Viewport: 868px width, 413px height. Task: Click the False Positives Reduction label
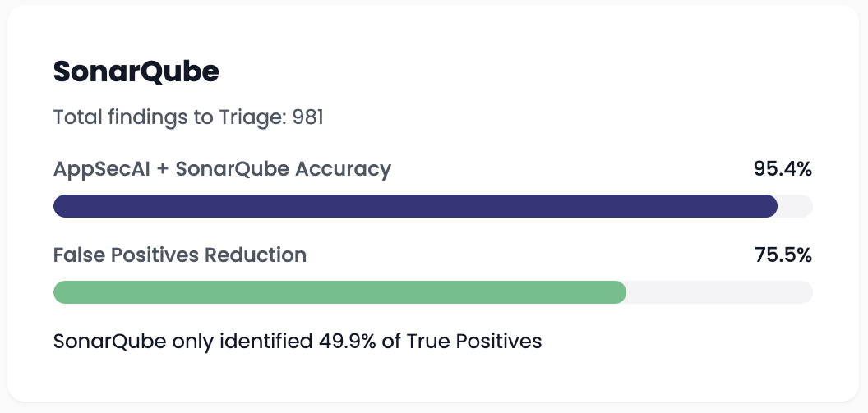(x=180, y=255)
